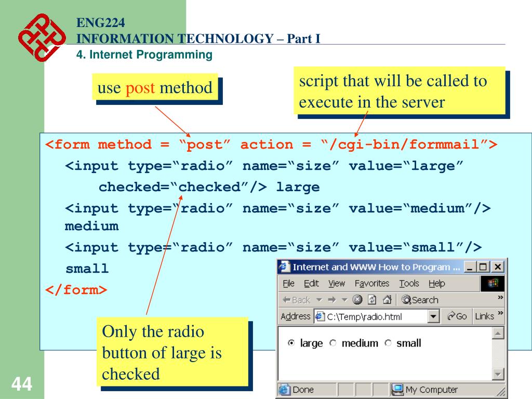This screenshot has height=399, width=532.
Task: Click the 'My Computer' status text
Action: [x=432, y=390]
